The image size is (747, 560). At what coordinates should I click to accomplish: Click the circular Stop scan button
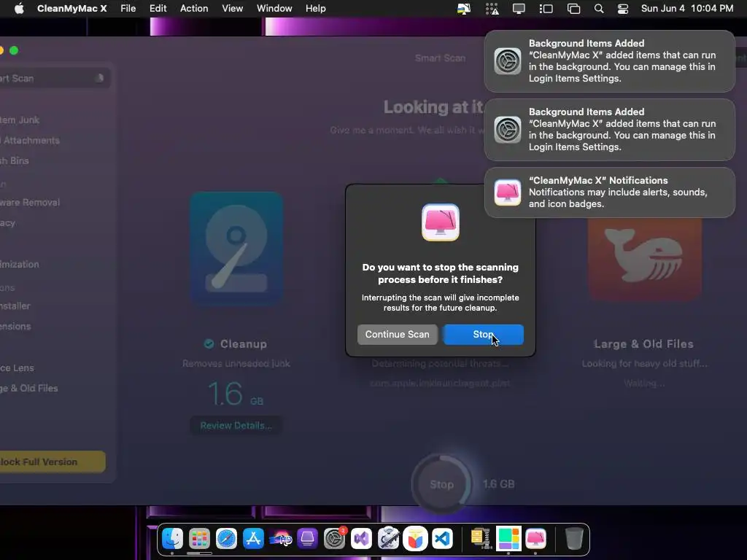441,484
